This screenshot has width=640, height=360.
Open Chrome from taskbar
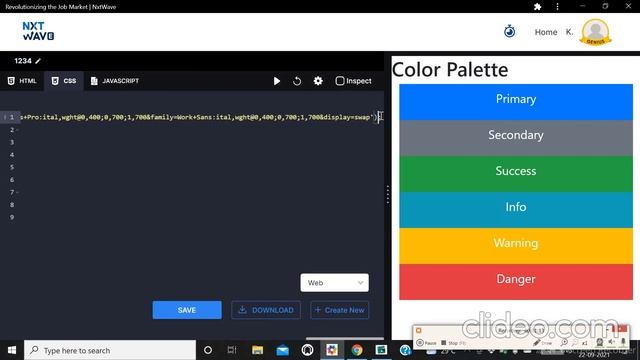tap(357, 350)
